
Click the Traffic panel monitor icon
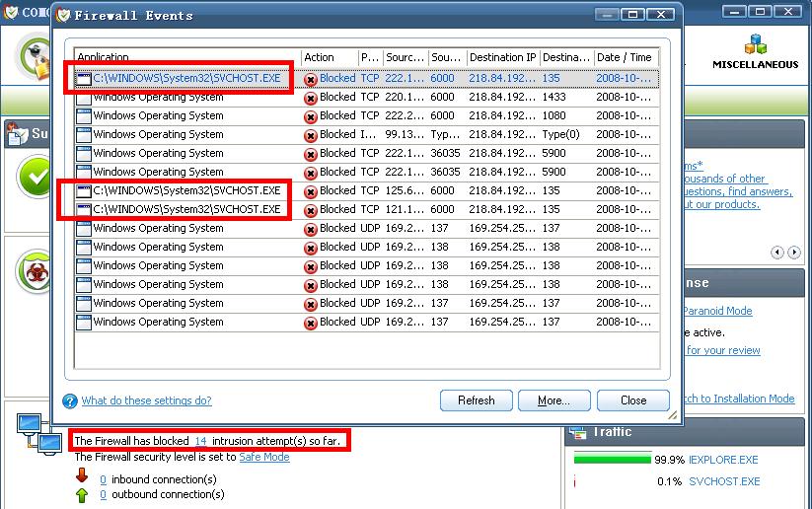tap(577, 432)
